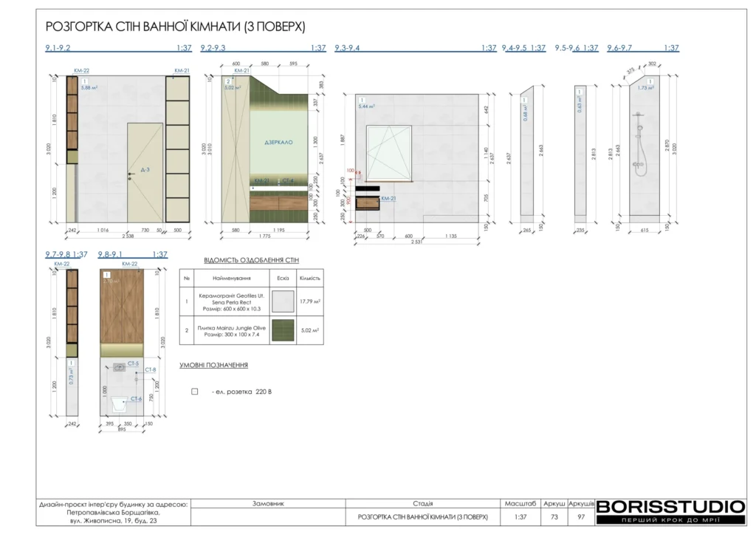Select the 9.2-9.3 elevation label
756x535 pixels.
coord(213,48)
